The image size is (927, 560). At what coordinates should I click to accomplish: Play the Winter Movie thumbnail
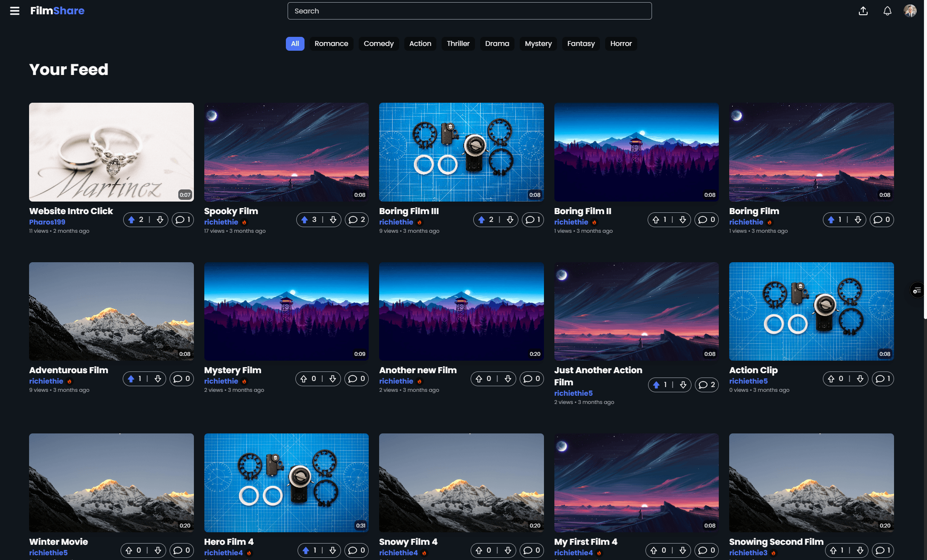(x=111, y=483)
